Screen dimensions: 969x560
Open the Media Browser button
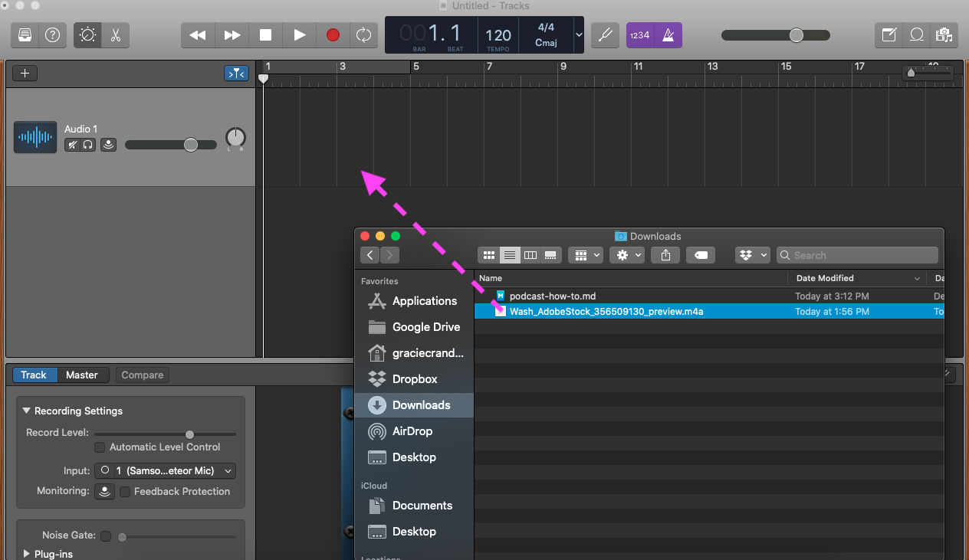point(944,34)
